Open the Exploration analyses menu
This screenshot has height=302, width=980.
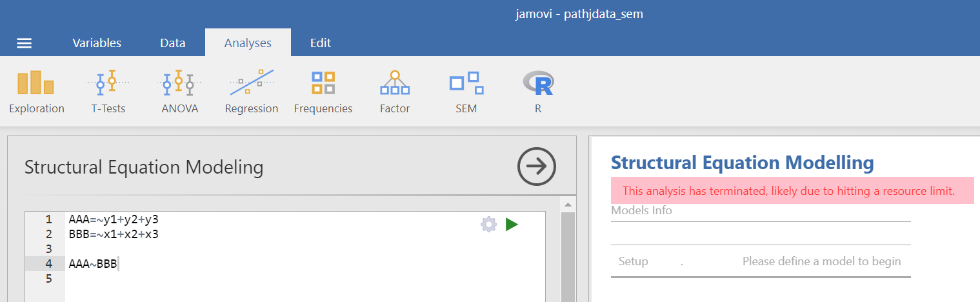[x=37, y=92]
